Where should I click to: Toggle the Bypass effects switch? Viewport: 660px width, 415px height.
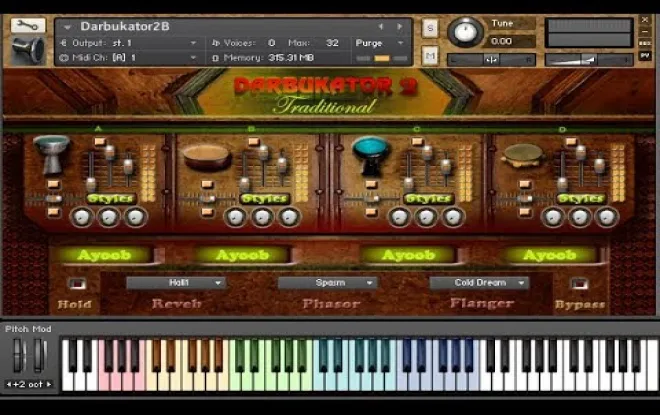pos(579,284)
